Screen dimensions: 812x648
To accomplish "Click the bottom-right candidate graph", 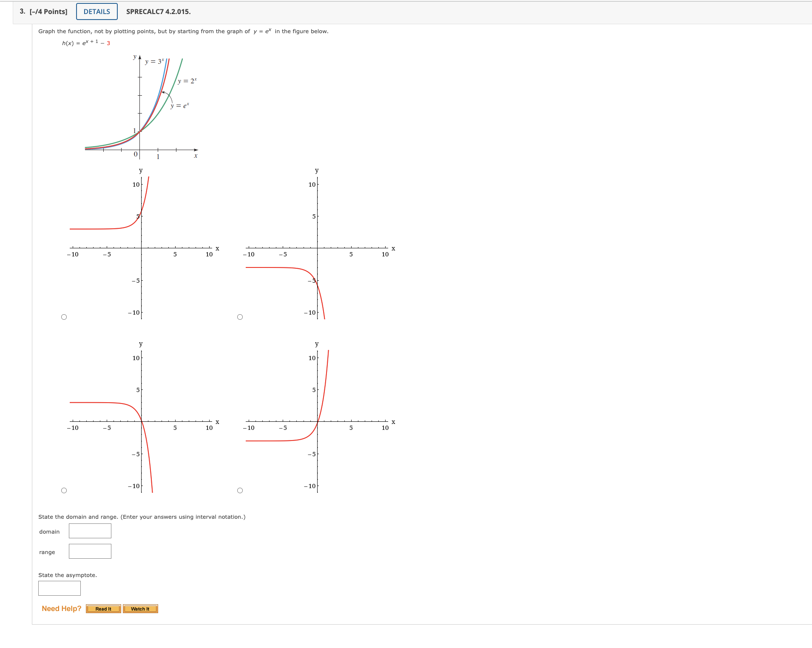I will (x=317, y=421).
